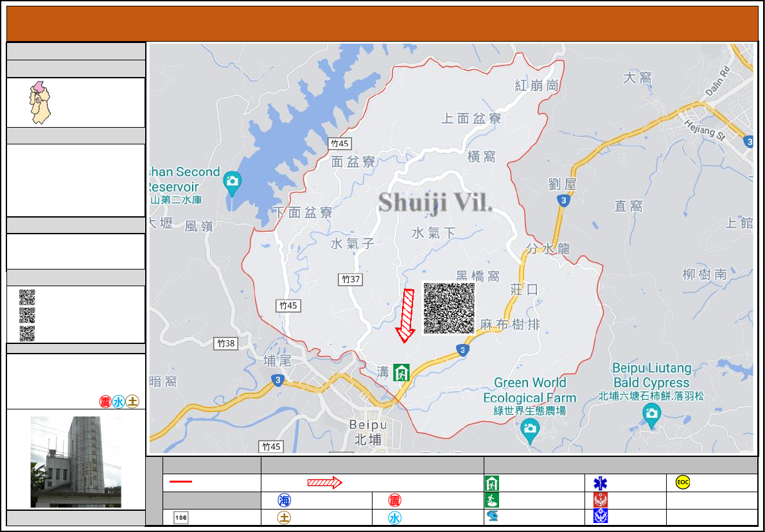Click the Route 3 shield near 劉屋
The height and width of the screenshot is (532, 765).
pyautogui.click(x=564, y=200)
